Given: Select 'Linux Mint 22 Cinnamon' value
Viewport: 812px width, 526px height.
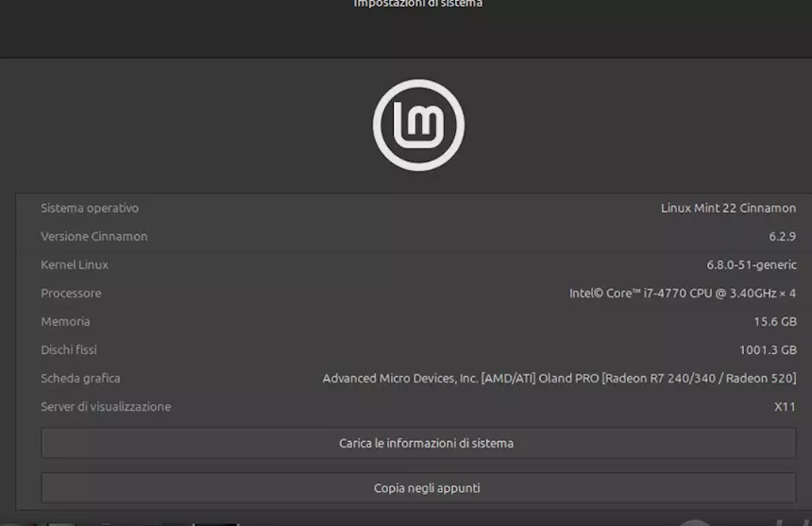Looking at the screenshot, I should tap(728, 208).
